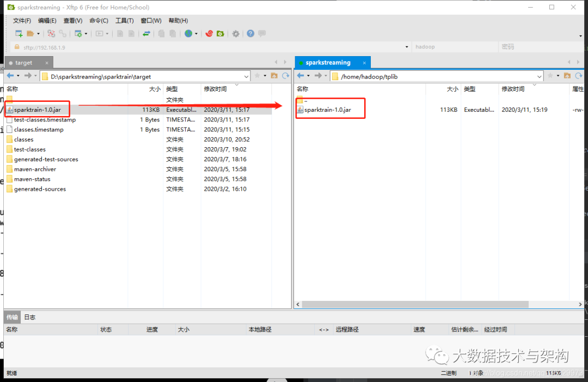
Task: Go back in local target pane
Action: tap(10, 76)
